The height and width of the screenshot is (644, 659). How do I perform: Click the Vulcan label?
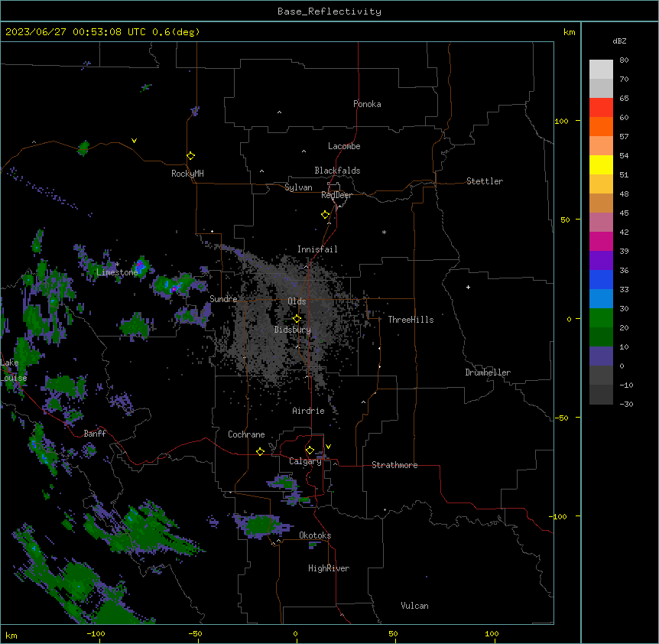(x=415, y=606)
